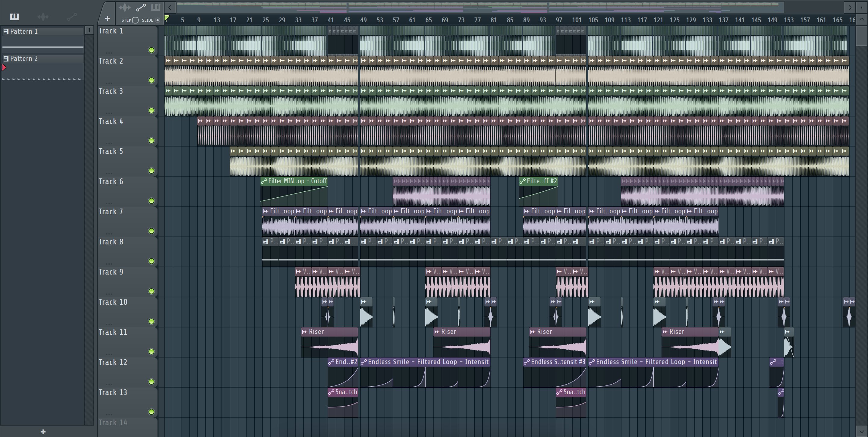Open Track 10 options via three dots
The image size is (868, 437).
[x=109, y=324]
